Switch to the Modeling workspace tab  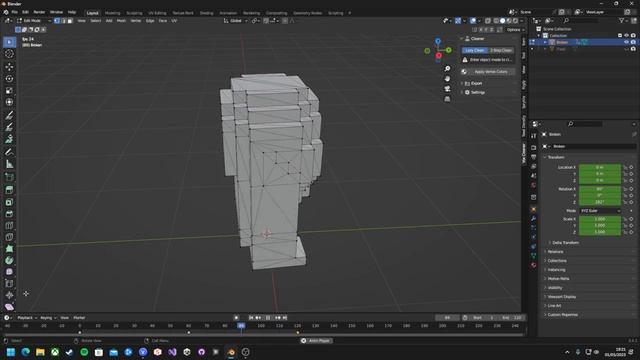(x=112, y=13)
